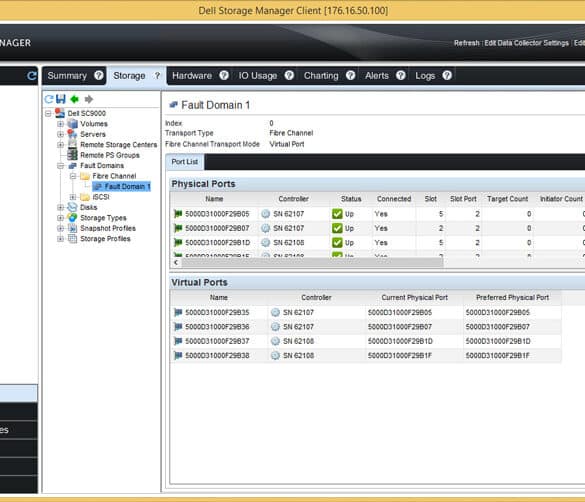Screen dimensions: 585x502
Task: Collapse the Fault Domains node
Action: (60, 166)
